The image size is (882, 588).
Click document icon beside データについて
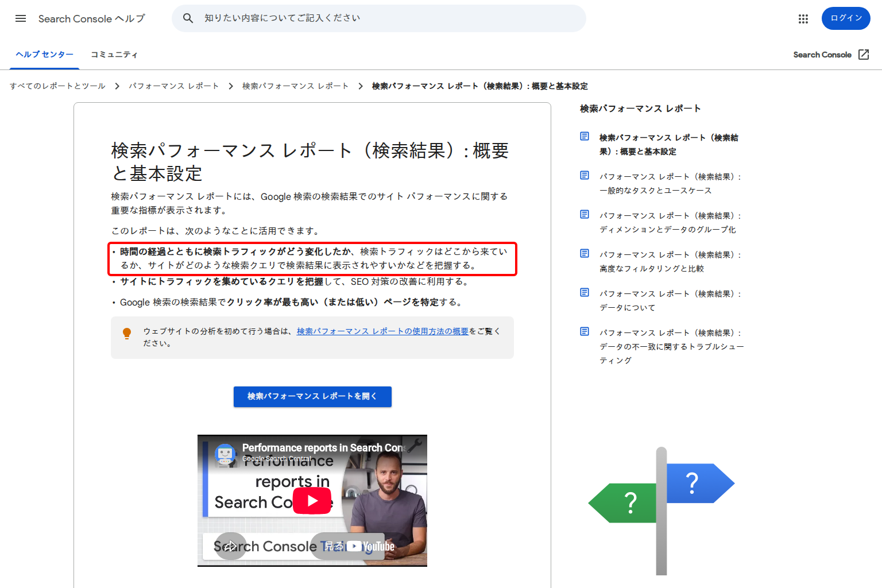tap(585, 292)
